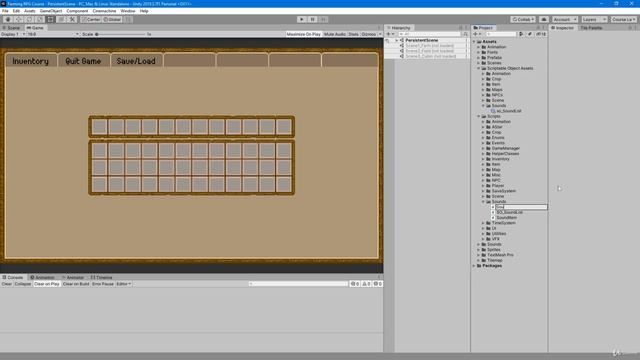Open the cloud services icon

coord(544,19)
